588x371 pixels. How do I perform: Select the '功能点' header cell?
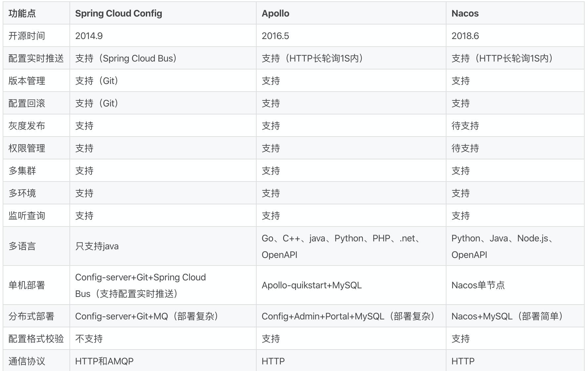[36, 13]
